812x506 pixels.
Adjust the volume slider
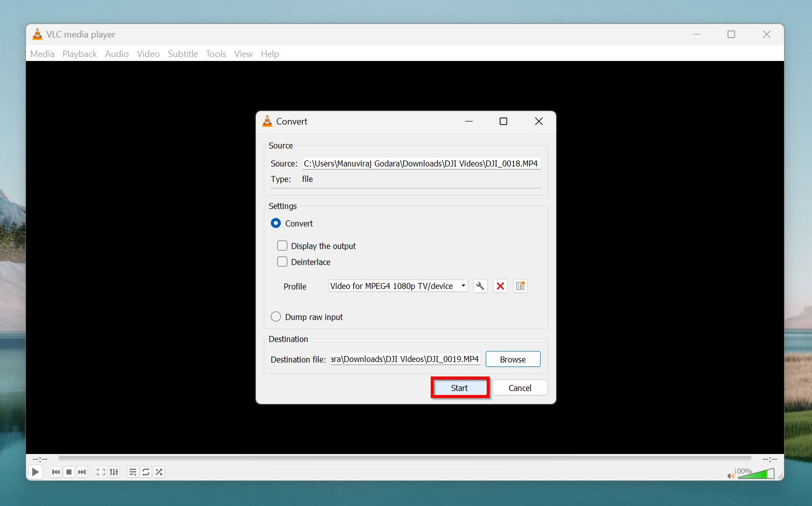tap(756, 473)
